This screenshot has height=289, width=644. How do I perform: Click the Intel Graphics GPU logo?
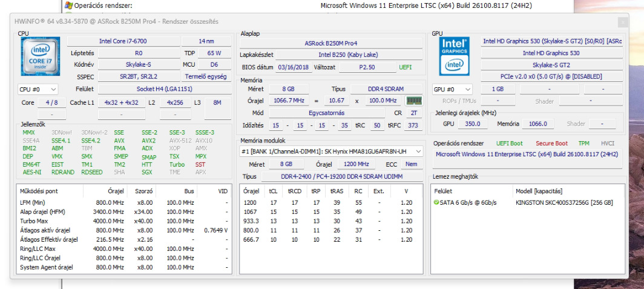tap(454, 56)
